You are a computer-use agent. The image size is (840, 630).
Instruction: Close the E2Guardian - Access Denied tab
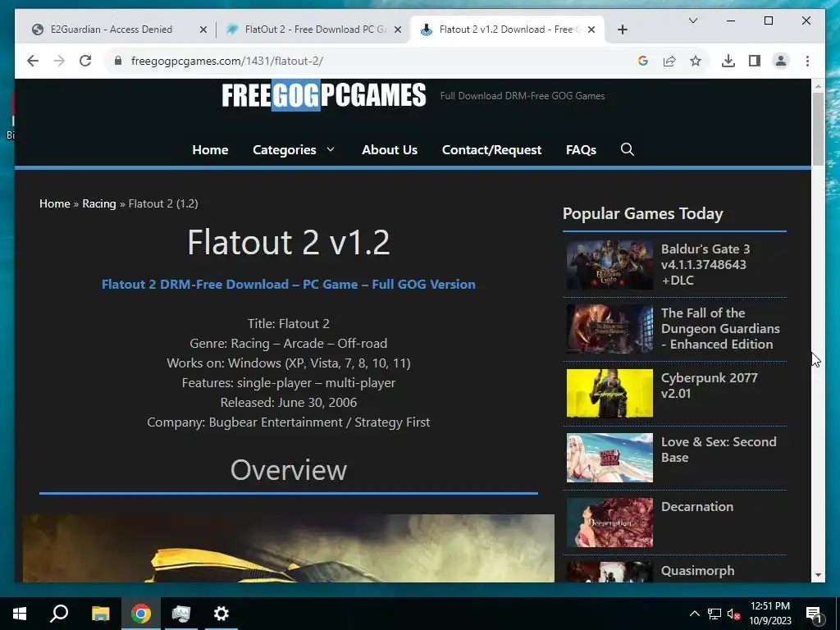203,30
